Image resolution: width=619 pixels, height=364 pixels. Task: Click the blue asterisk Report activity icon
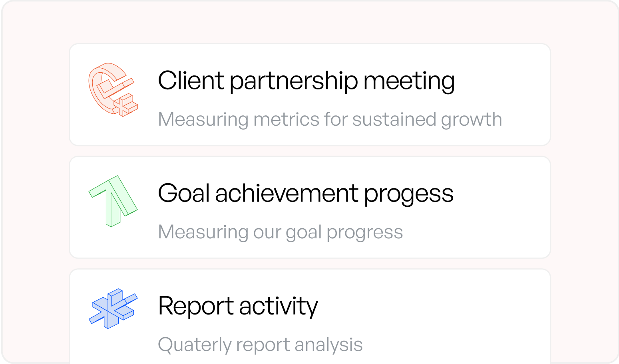point(113,309)
